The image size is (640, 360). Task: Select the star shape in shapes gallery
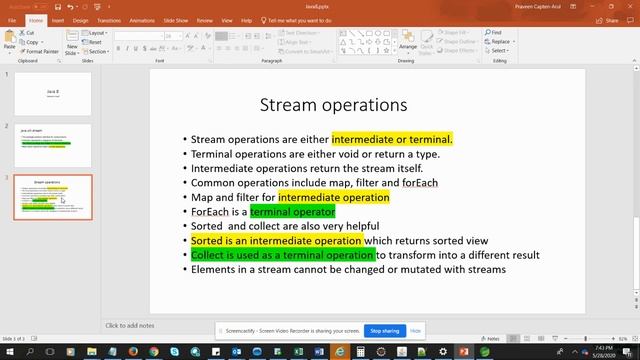pyautogui.click(x=386, y=51)
